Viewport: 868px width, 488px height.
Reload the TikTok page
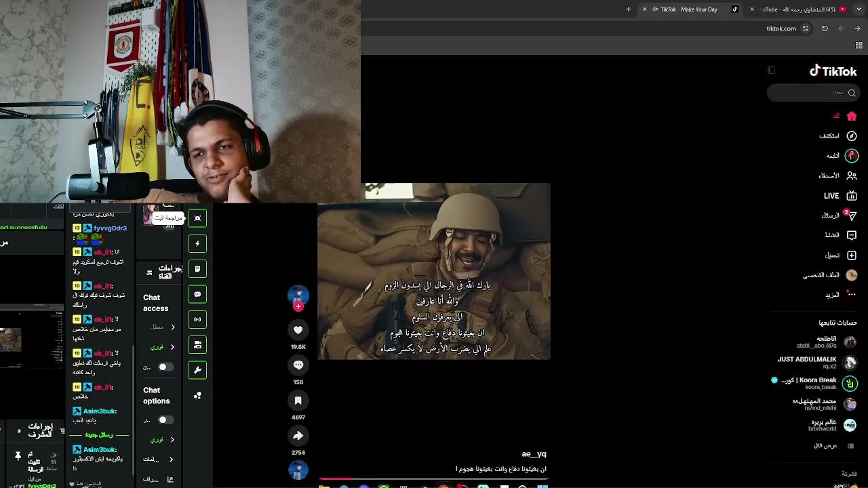pos(825,28)
